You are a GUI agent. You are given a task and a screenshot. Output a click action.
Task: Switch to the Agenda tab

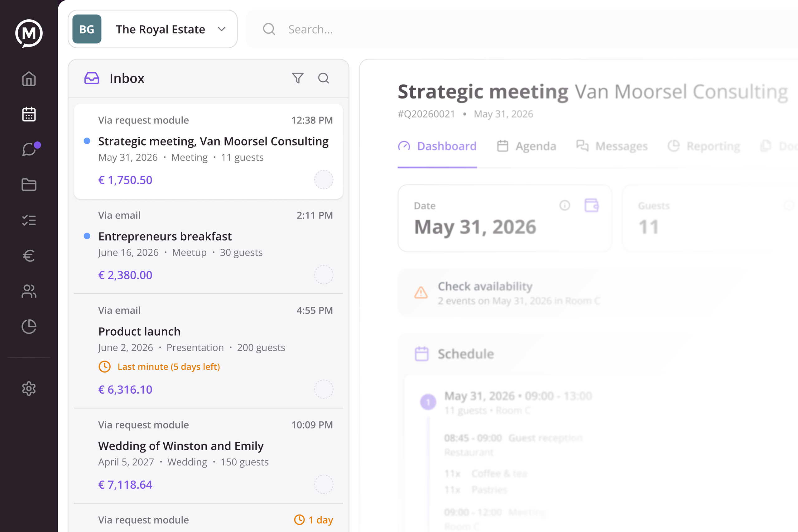point(526,146)
